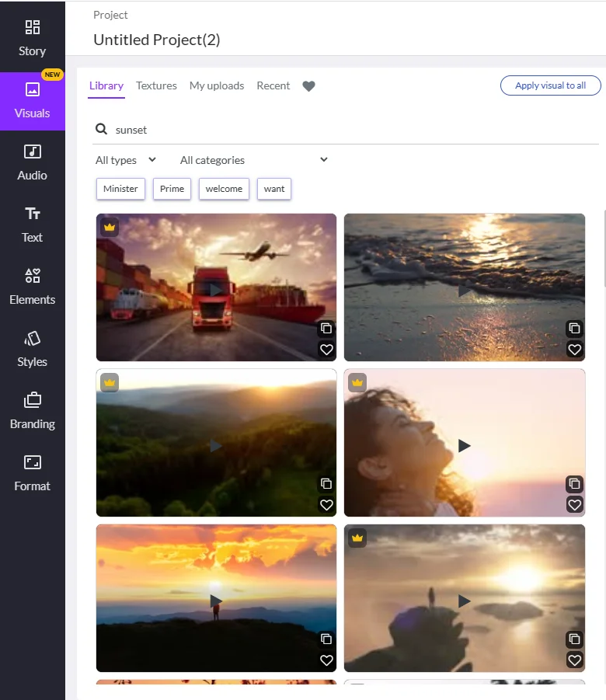606x700 pixels.
Task: Click Apply visual to all button
Action: pos(550,85)
